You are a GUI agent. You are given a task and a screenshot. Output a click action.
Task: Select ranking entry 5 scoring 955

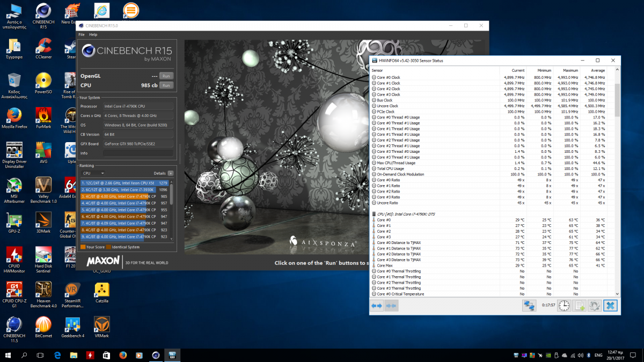click(125, 210)
